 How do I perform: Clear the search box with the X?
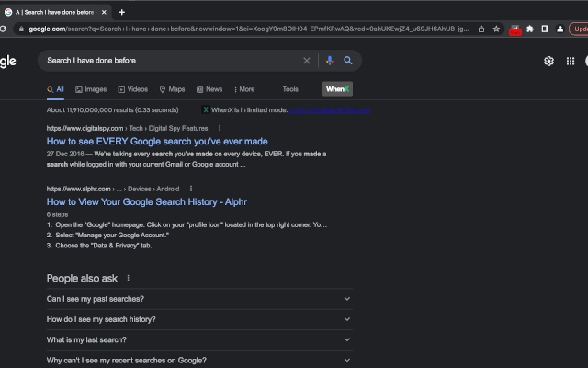pyautogui.click(x=306, y=61)
